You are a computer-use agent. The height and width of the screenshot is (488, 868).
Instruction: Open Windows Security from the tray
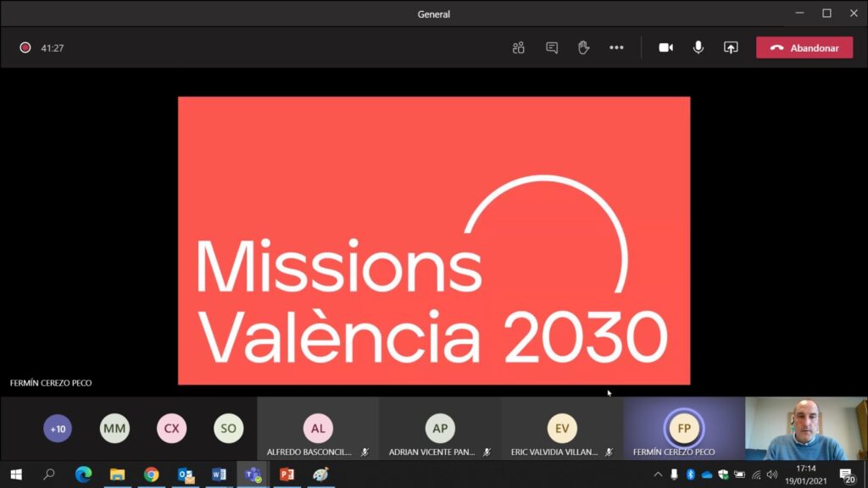coord(723,474)
